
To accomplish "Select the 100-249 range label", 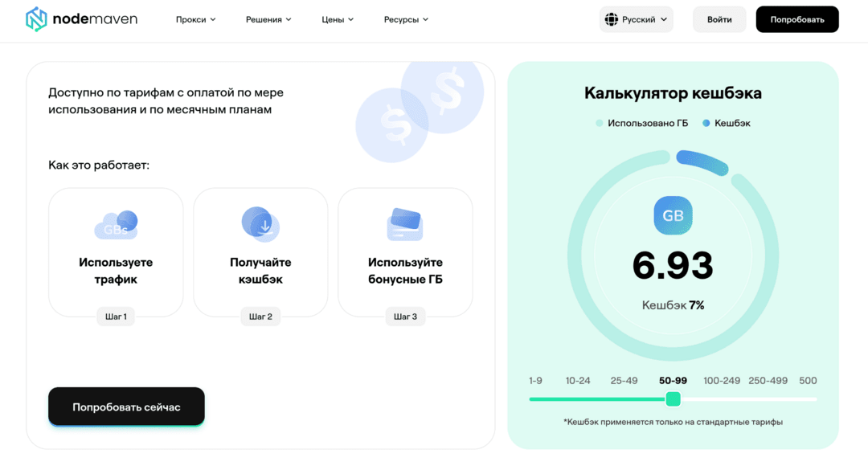I will click(721, 381).
